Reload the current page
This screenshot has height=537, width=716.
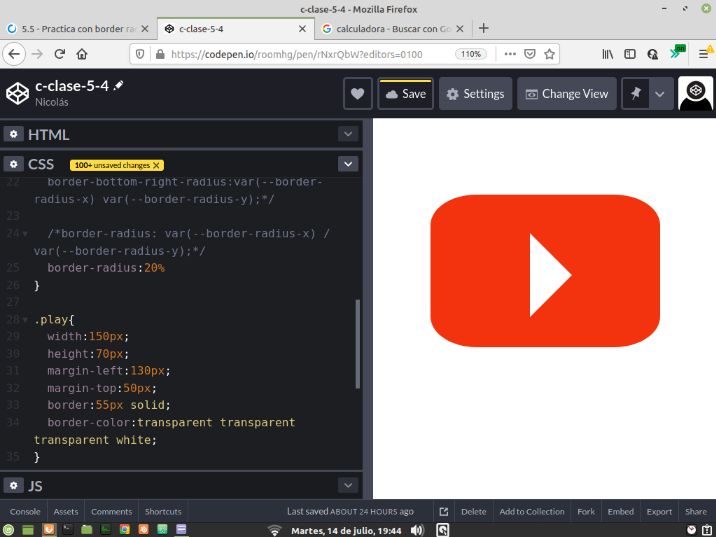59,54
